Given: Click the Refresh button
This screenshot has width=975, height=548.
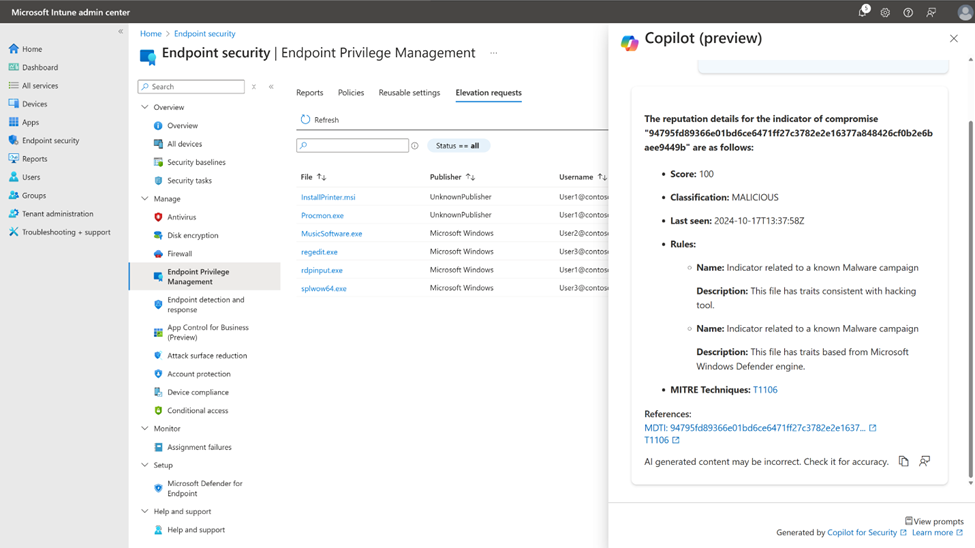Looking at the screenshot, I should 320,119.
